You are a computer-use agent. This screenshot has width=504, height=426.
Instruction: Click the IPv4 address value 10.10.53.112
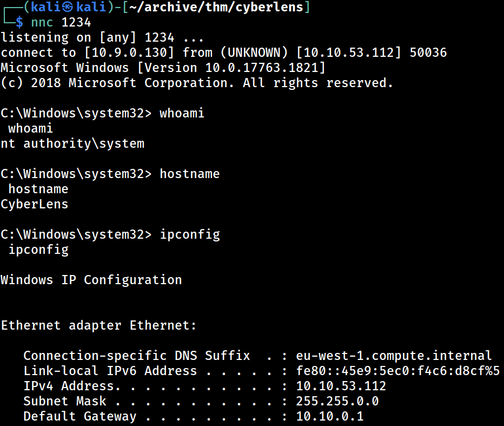341,386
